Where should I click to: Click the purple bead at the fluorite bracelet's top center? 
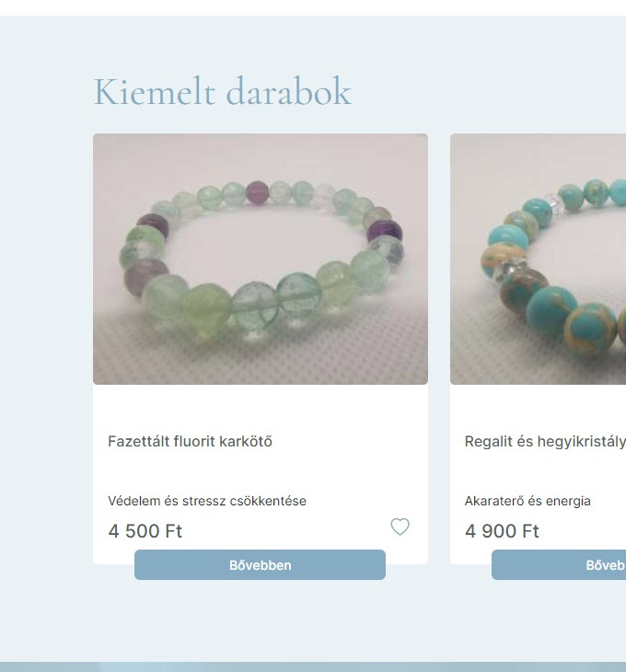point(257,192)
